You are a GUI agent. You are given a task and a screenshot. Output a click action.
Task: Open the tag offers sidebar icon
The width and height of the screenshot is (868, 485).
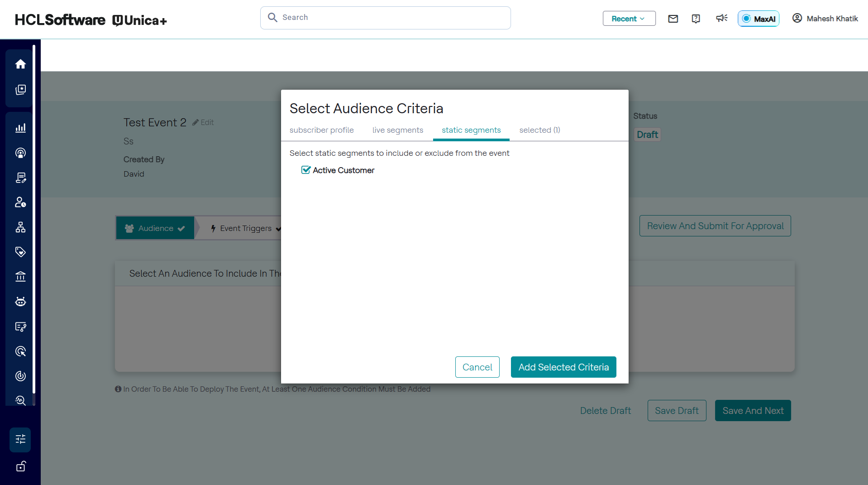tap(20, 252)
